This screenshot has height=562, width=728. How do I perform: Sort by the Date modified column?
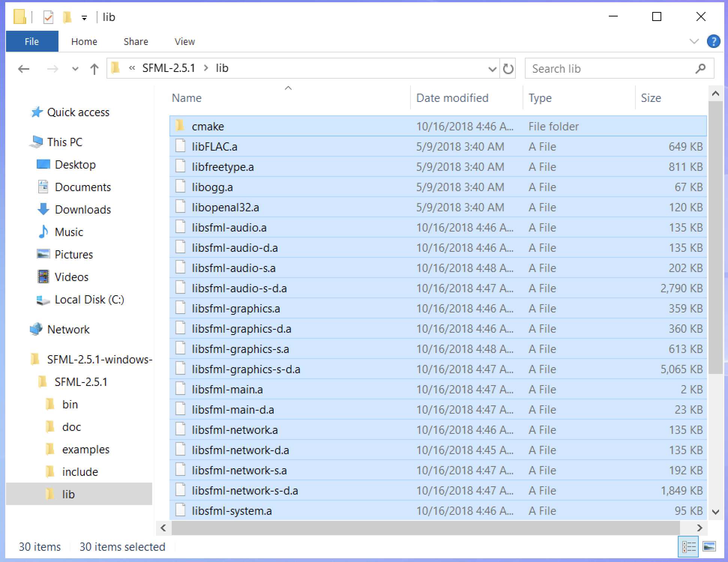click(x=452, y=98)
